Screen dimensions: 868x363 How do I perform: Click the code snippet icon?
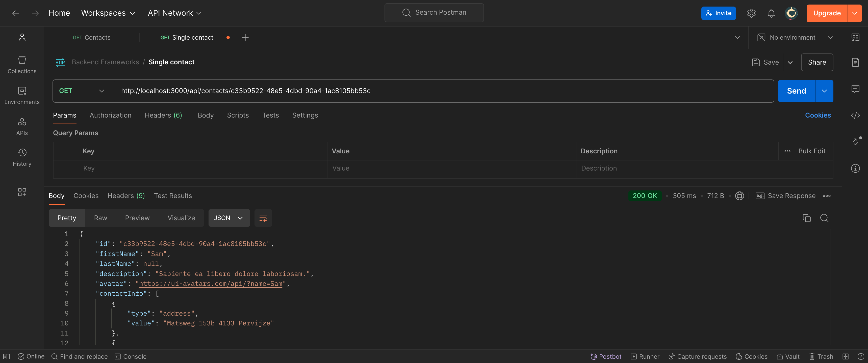855,116
